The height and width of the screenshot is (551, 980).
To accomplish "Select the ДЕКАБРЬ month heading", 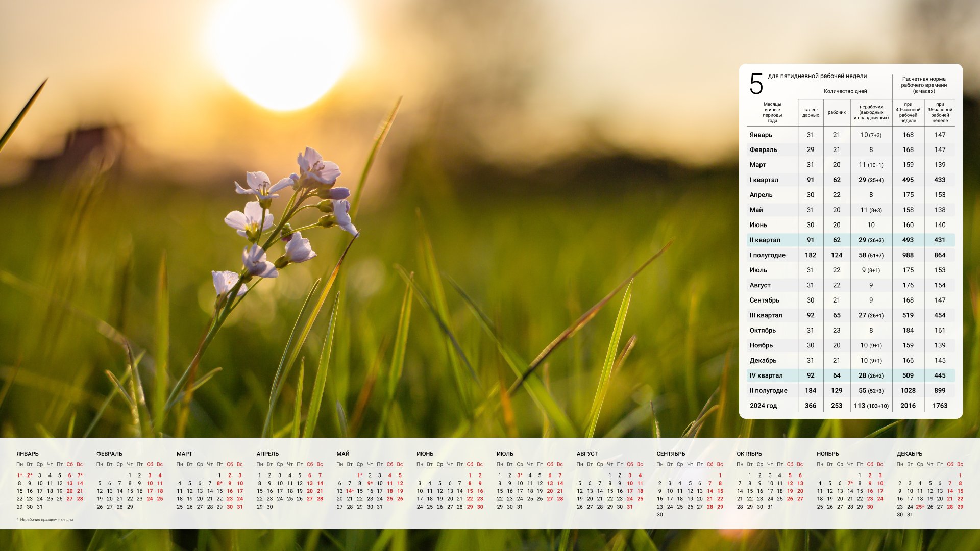I will tap(910, 454).
